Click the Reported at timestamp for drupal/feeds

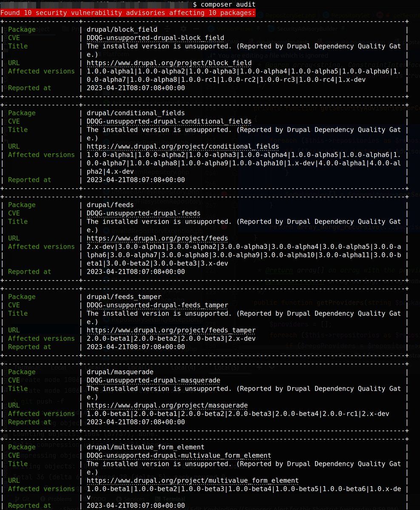coord(136,272)
